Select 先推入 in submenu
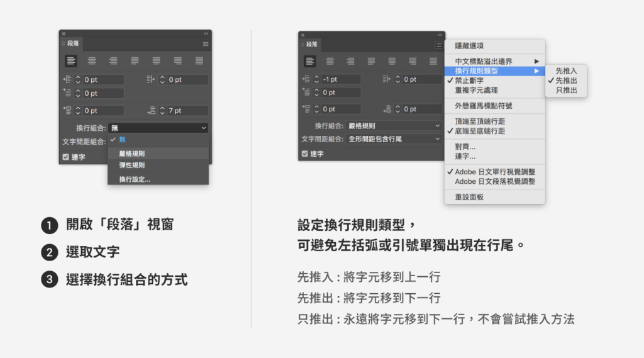 pyautogui.click(x=566, y=71)
